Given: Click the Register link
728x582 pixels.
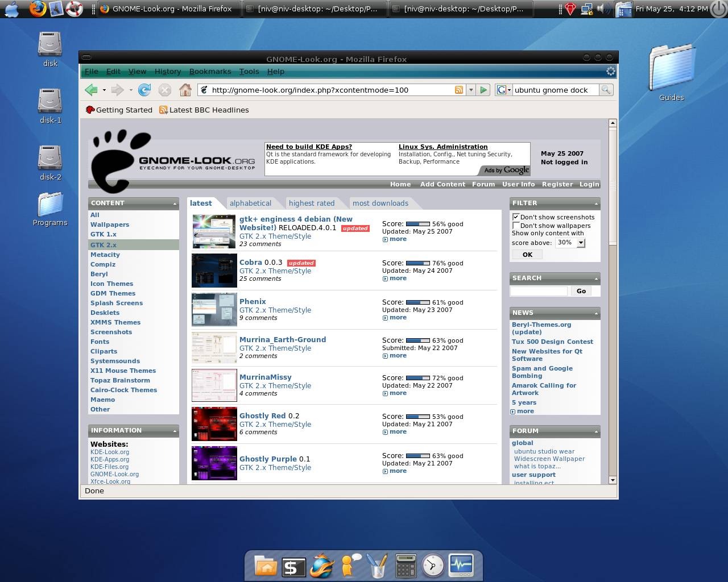Looking at the screenshot, I should [557, 184].
